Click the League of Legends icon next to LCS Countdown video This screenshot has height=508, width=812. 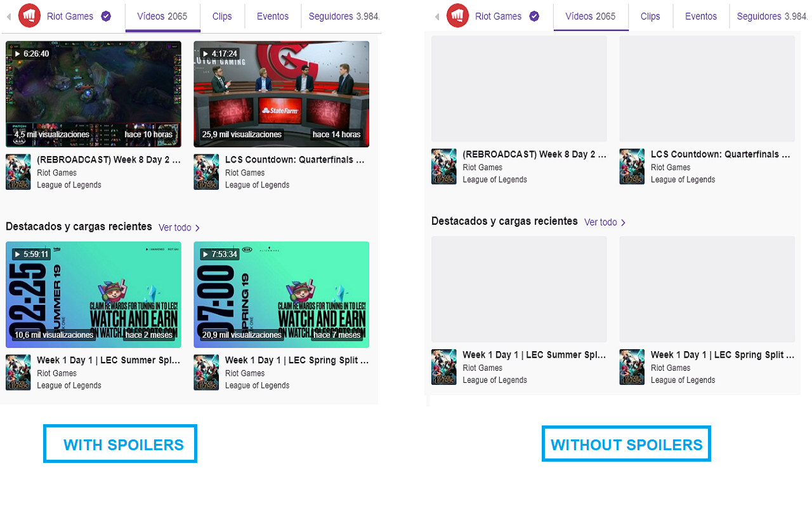[206, 171]
